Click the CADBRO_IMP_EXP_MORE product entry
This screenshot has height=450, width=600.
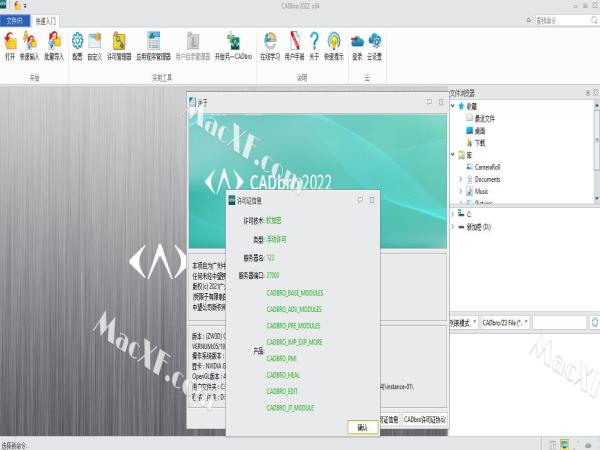(294, 342)
